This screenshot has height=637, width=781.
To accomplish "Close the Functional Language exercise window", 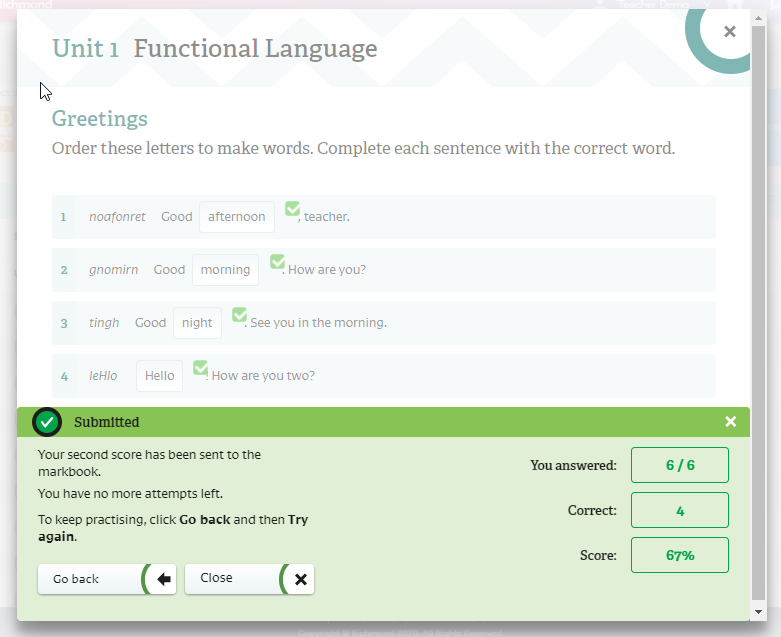I will (x=729, y=32).
